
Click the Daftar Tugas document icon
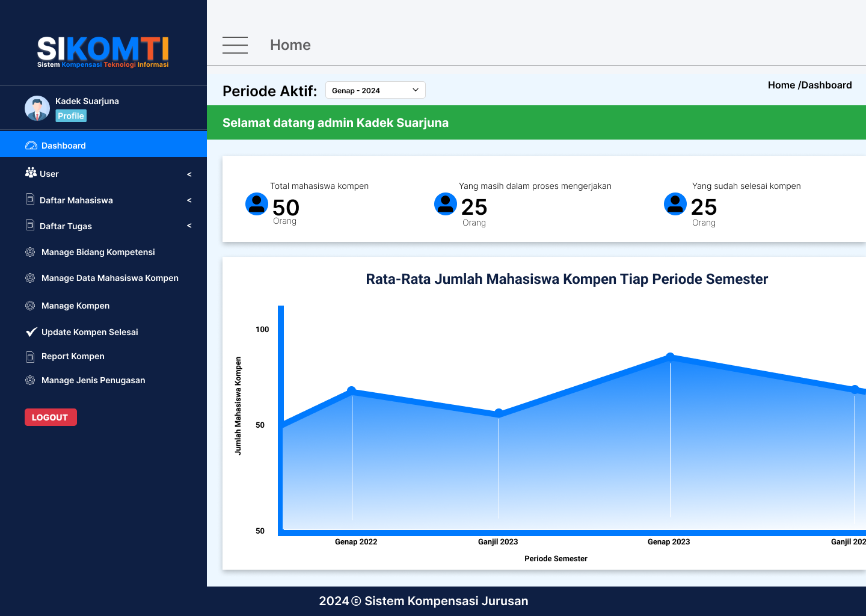pos(30,225)
